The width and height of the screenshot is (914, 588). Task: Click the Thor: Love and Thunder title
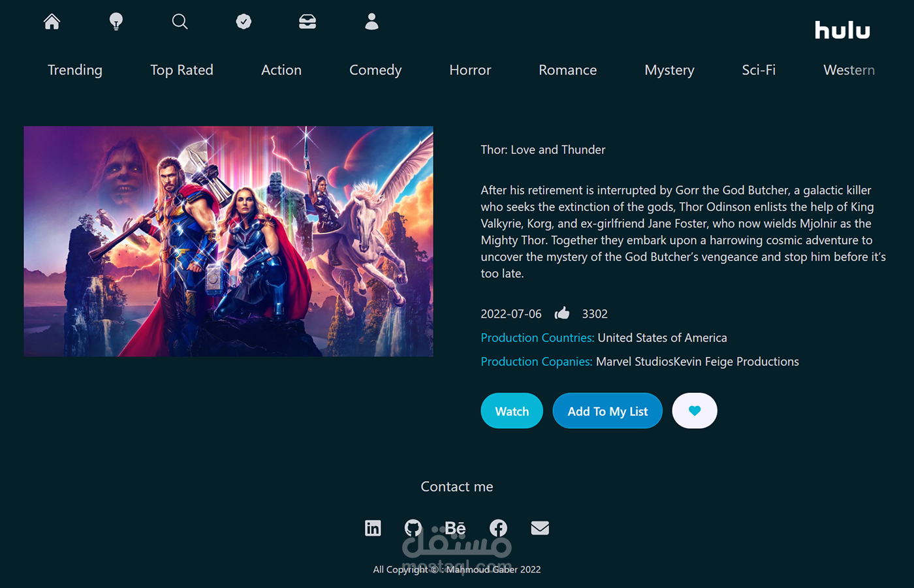[543, 149]
